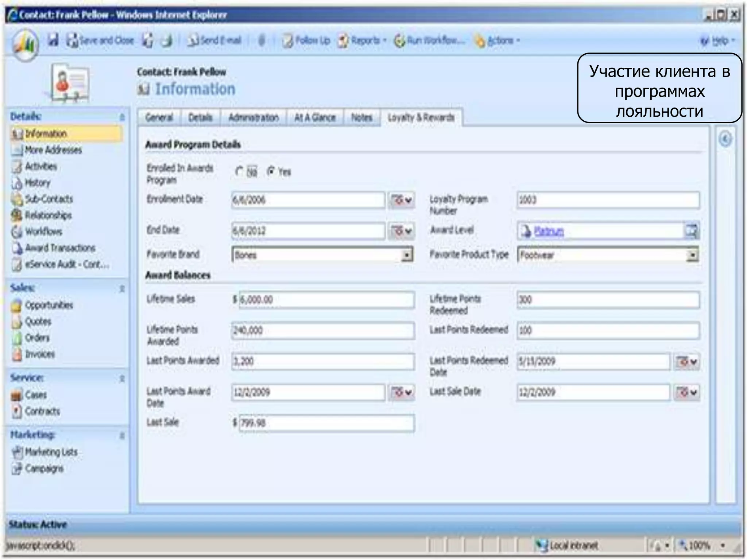Open calendar picker for Enrollment Date

(x=401, y=200)
